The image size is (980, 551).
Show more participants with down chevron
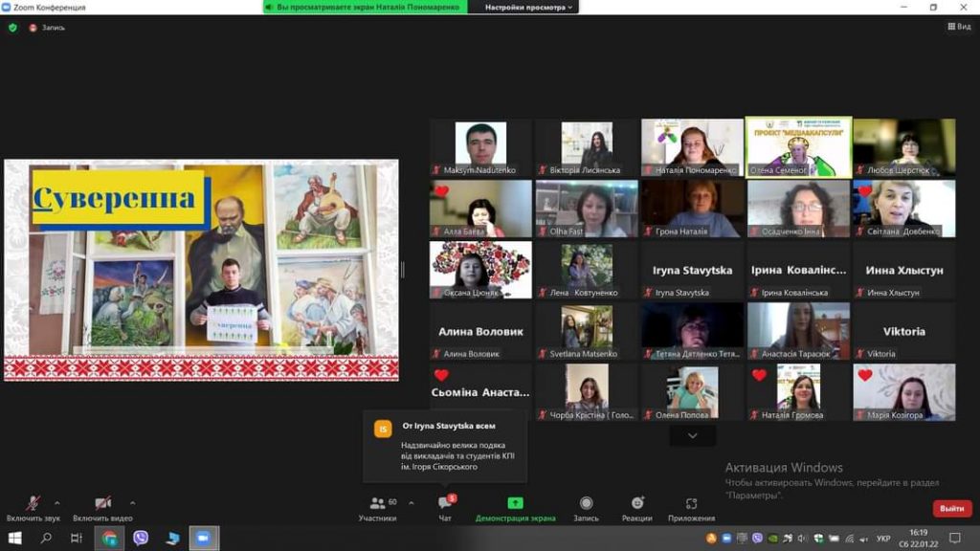point(693,435)
